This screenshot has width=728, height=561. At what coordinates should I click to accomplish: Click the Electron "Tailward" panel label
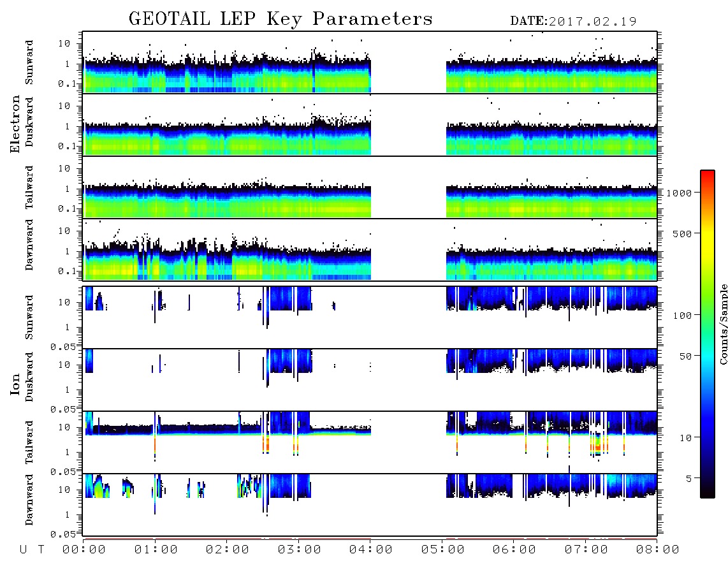[x=29, y=187]
